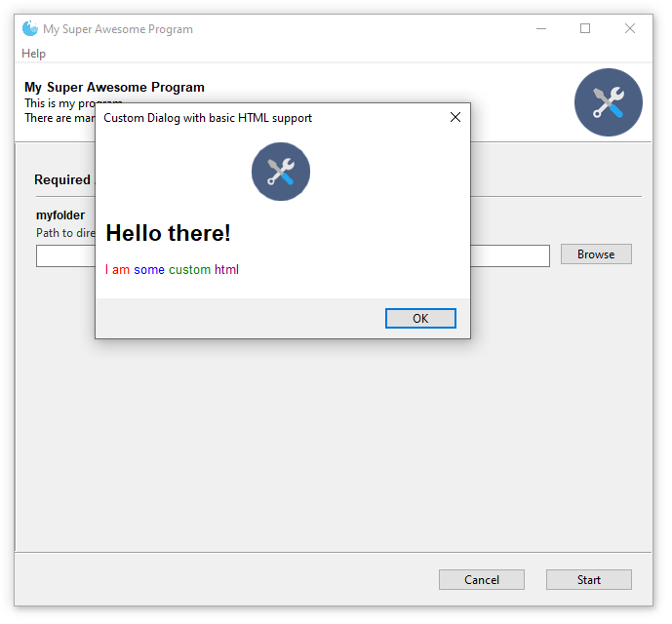Image resolution: width=672 pixels, height=624 pixels.
Task: Click the 'Hello there!' heading
Action: (168, 234)
